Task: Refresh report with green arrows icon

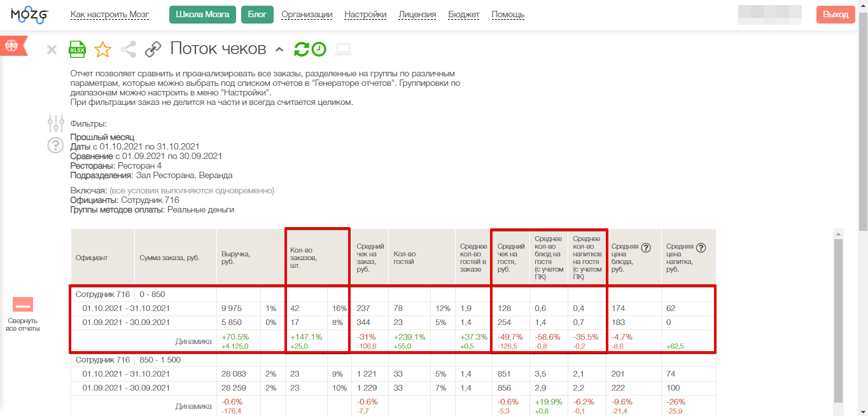Action: (x=302, y=49)
